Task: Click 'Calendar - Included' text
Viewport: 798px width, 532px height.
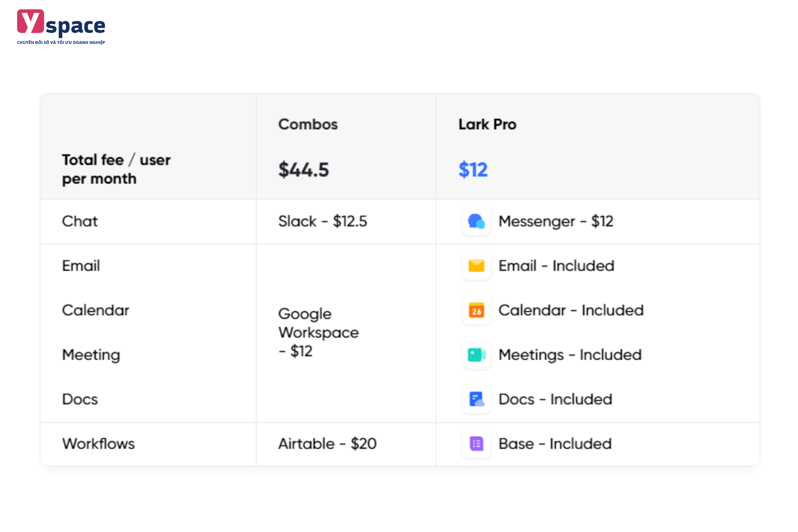Action: coord(571,310)
